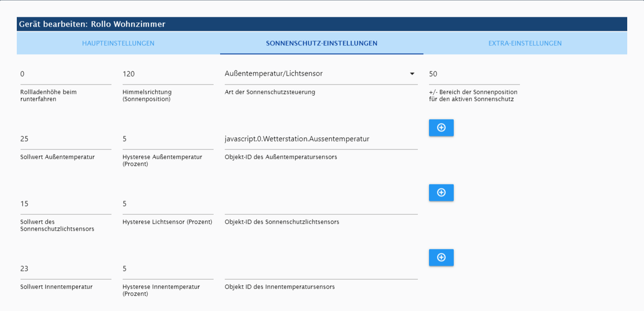Open object picker for Sonnenschutzlichtsensor ID
This screenshot has height=311, width=644.
[441, 192]
